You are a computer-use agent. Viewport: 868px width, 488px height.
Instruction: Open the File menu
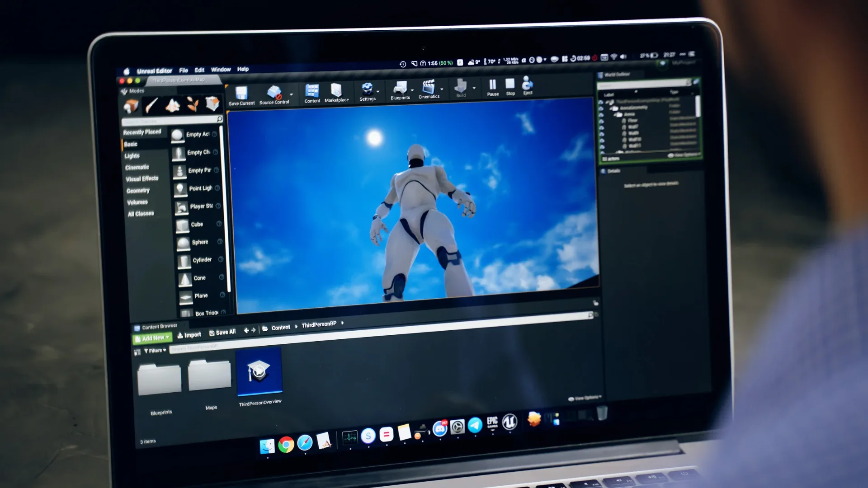(x=184, y=70)
